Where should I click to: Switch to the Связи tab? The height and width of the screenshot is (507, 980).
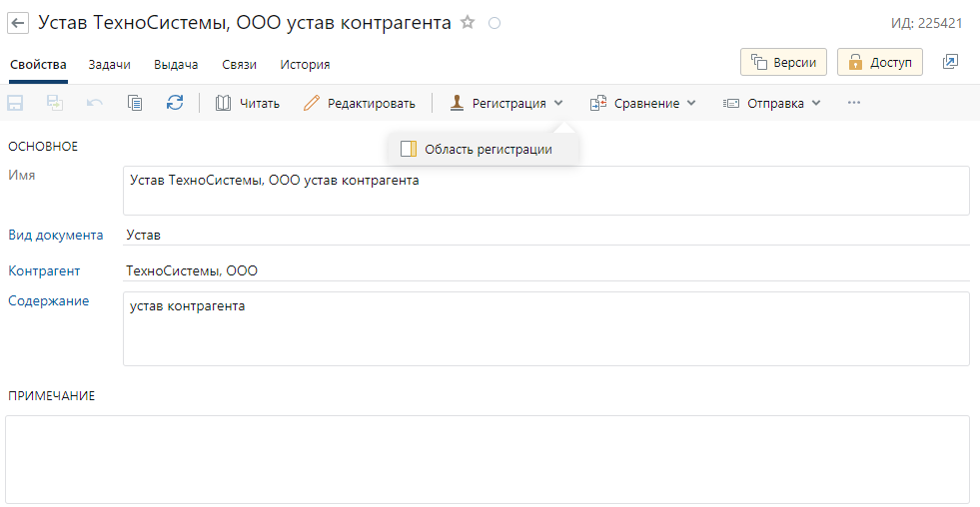click(240, 64)
